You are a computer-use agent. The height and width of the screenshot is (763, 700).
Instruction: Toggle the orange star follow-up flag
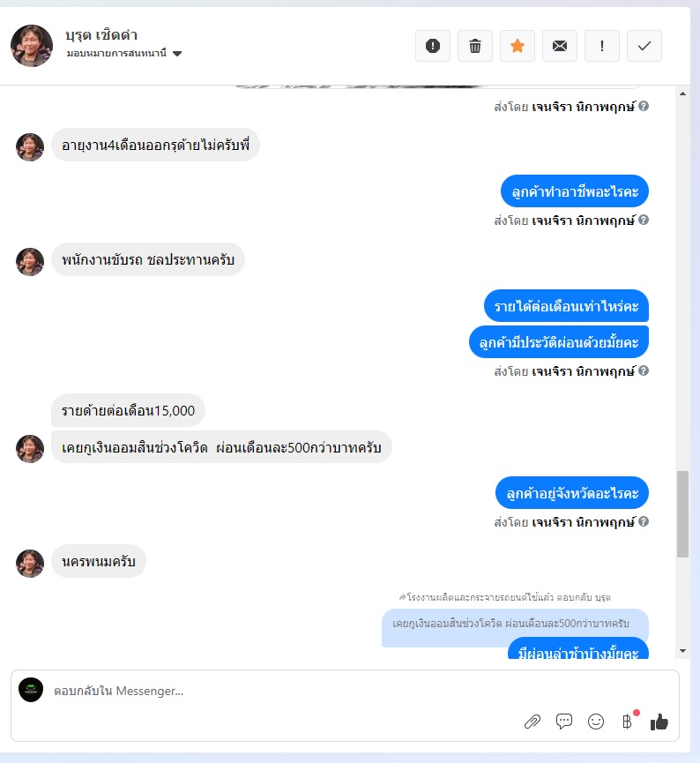coord(518,46)
